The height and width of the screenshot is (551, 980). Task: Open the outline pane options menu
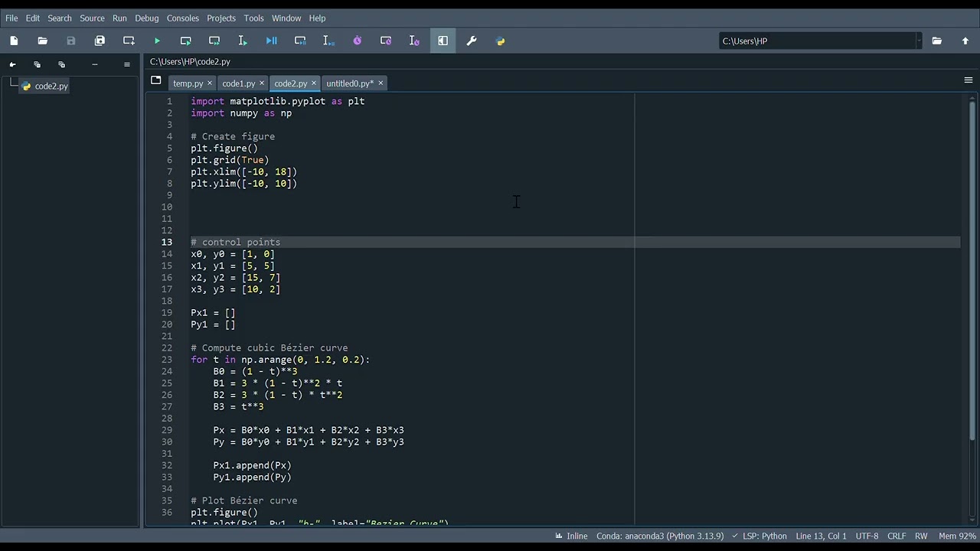point(127,64)
